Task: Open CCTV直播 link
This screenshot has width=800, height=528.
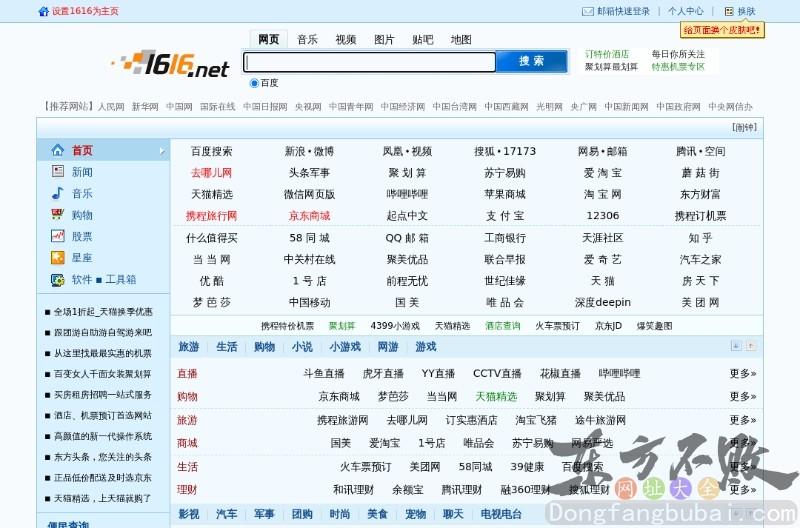Action: coord(497,373)
